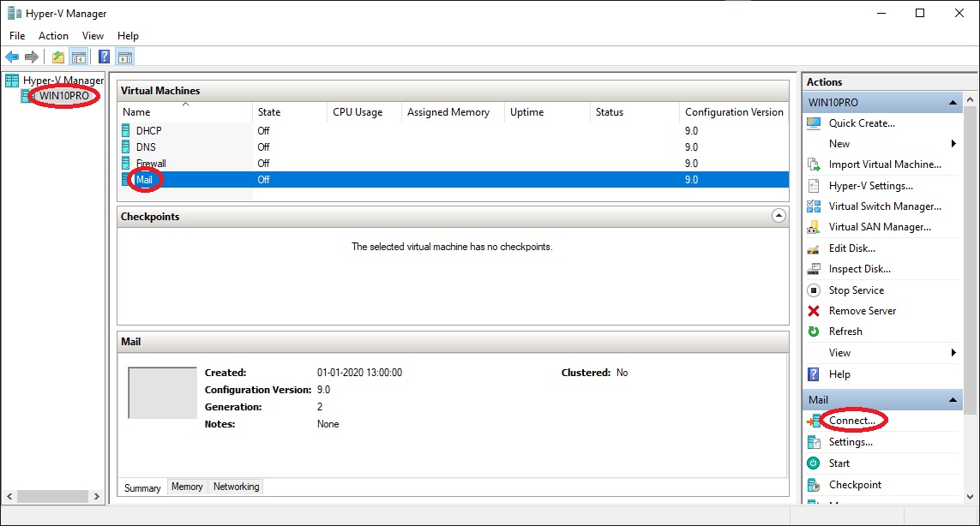Select Hyper-V Manager tree root label
Screen dimensions: 980x526
63,80
